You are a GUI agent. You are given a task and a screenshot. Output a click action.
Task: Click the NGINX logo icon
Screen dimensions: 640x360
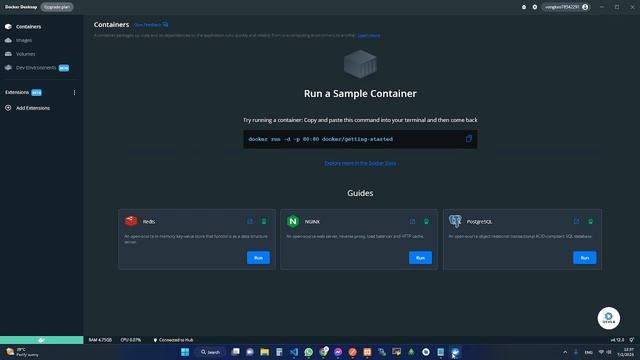[293, 221]
